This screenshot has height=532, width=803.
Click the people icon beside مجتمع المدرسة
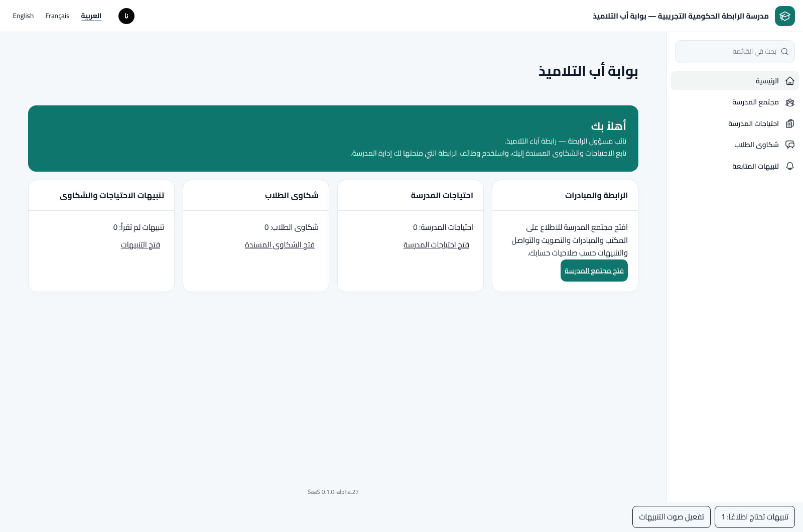790,102
